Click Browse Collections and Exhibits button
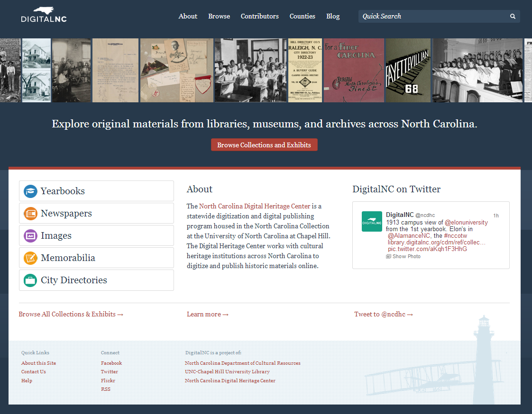Image resolution: width=532 pixels, height=414 pixels. pos(264,145)
